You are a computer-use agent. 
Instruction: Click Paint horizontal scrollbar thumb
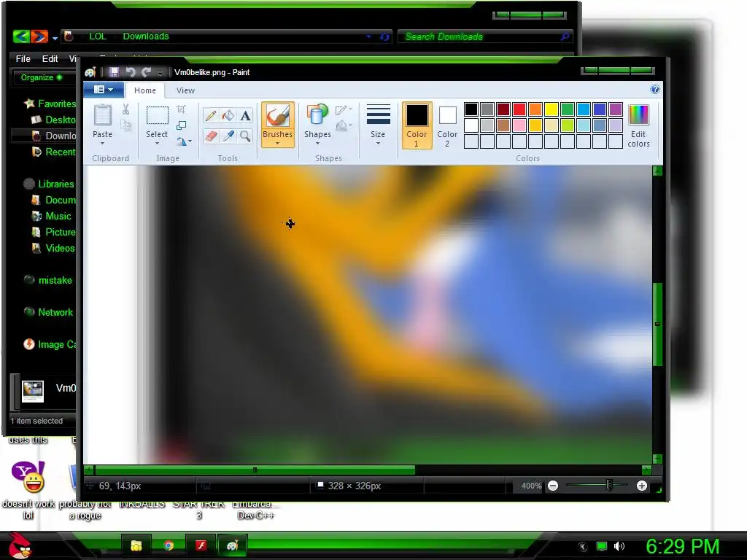(x=255, y=470)
